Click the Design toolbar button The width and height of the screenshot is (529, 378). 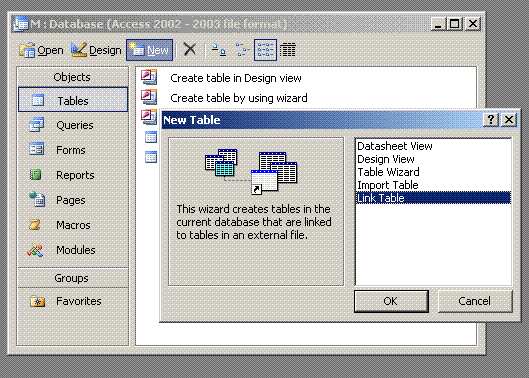pos(96,50)
